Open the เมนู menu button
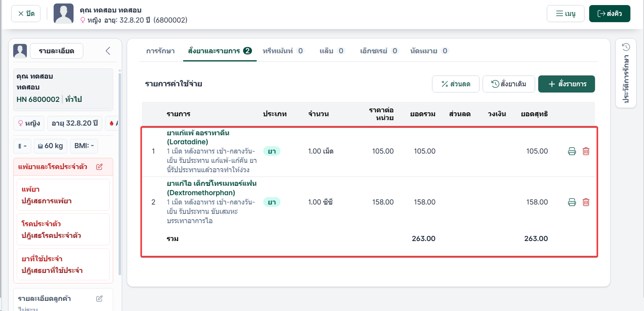644x311 pixels. point(566,13)
